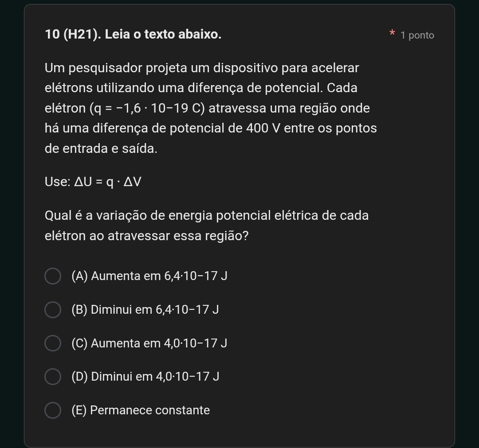Click the "400 V" potential difference text
The image size is (479, 448).
[263, 128]
